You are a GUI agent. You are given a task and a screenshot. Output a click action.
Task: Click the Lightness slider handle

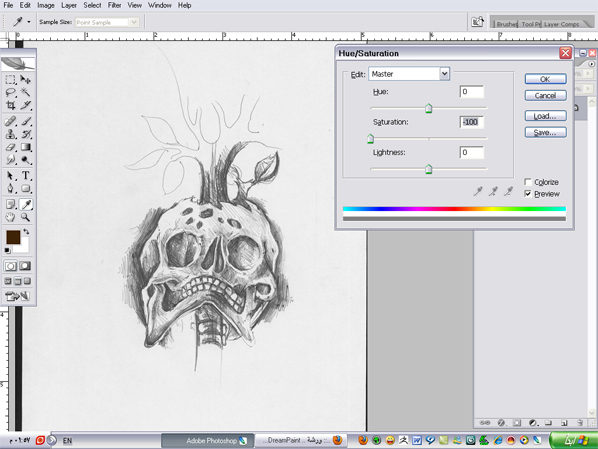pyautogui.click(x=429, y=169)
